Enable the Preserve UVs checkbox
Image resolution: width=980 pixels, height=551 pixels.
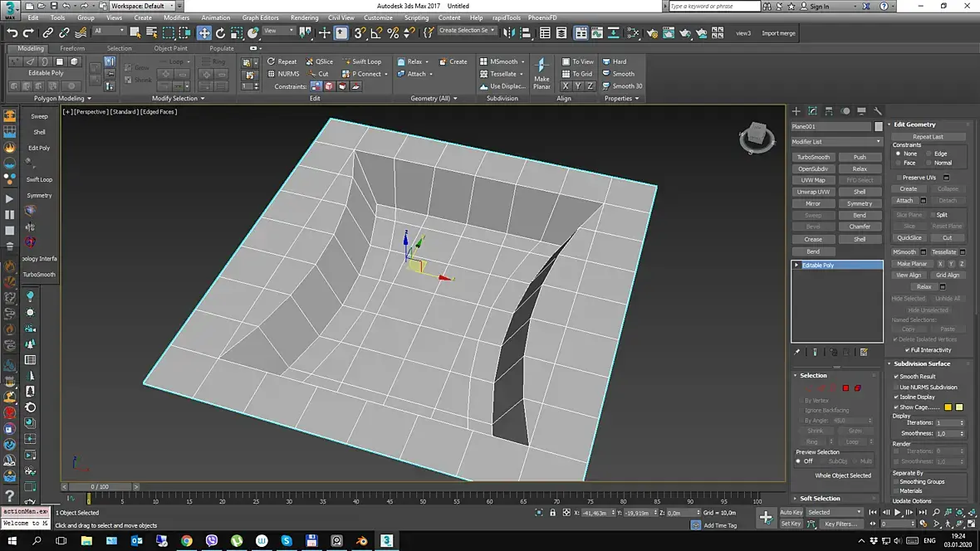[899, 178]
